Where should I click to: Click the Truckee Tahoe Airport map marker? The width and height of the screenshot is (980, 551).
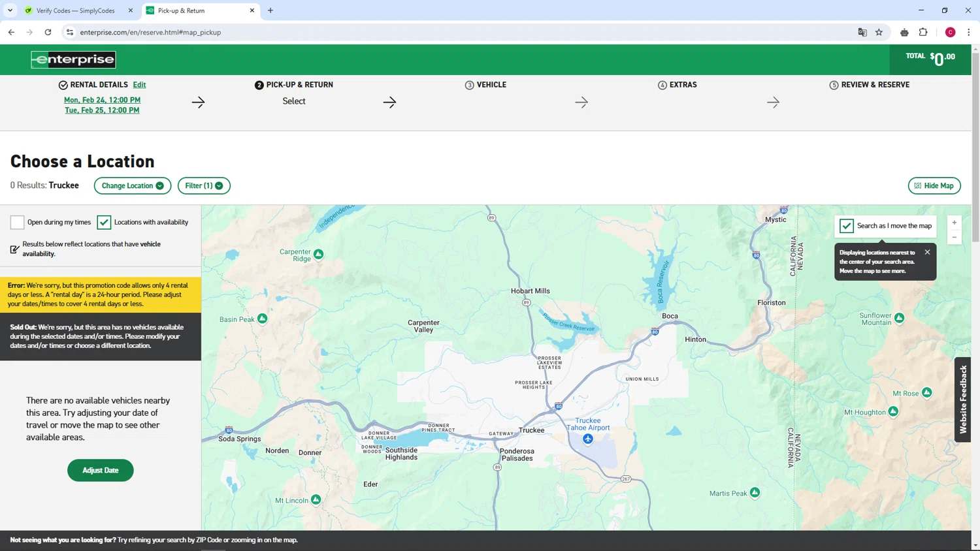(x=588, y=439)
